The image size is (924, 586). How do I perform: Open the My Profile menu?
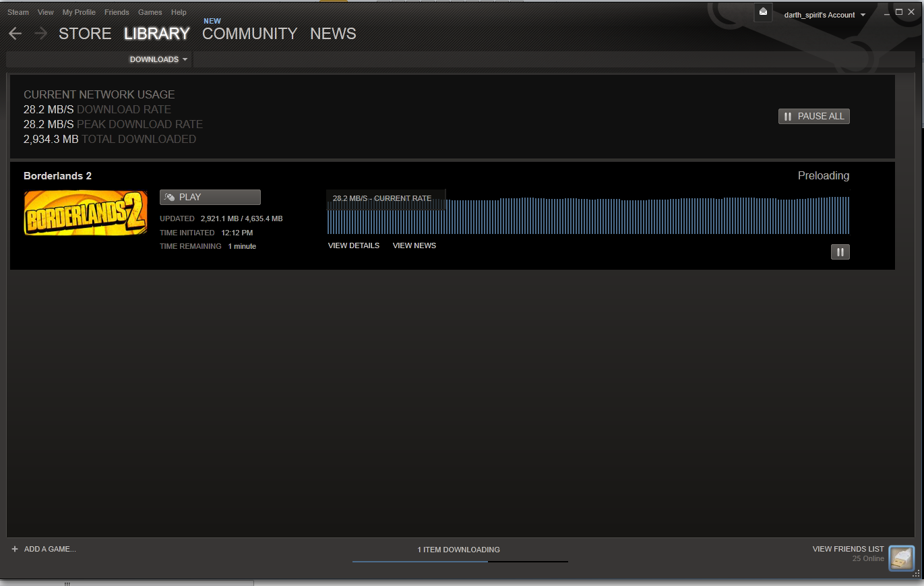coord(79,12)
